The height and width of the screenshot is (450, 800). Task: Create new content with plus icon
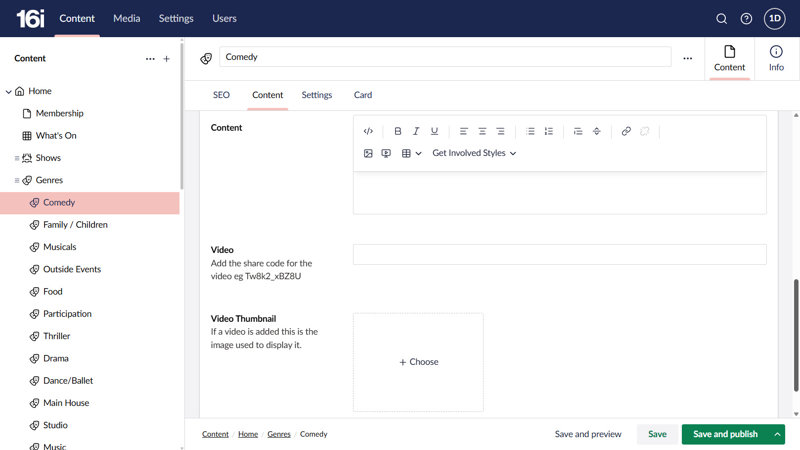(x=166, y=59)
